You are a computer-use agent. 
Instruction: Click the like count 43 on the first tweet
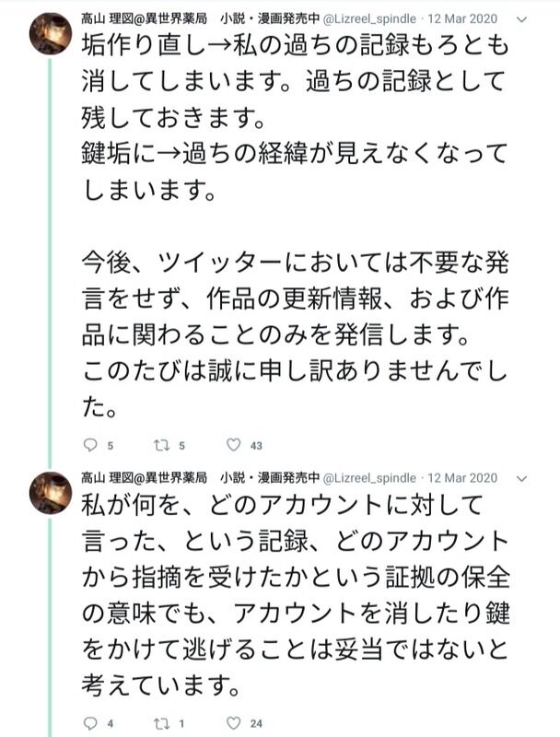(256, 446)
